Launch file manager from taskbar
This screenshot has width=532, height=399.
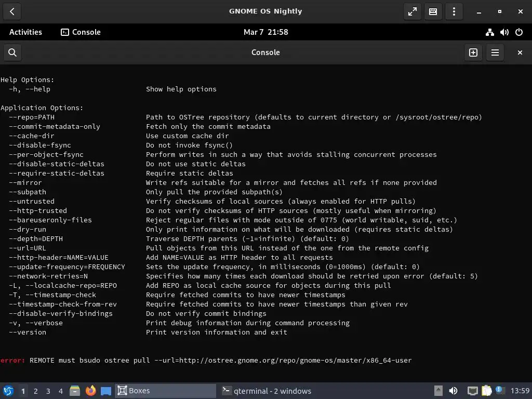[75, 391]
